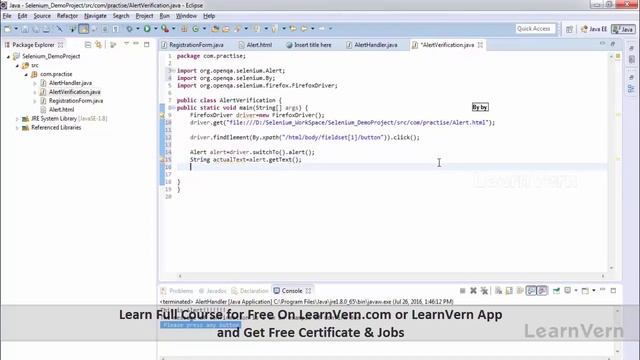Viewport: 640px width, 360px height.
Task: Collapse the com.practise package node
Action: [26, 74]
